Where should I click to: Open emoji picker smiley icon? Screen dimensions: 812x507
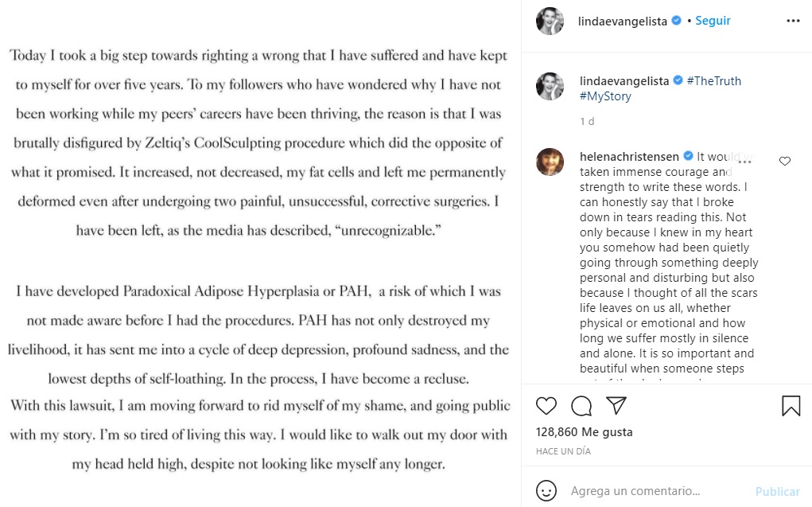click(546, 491)
